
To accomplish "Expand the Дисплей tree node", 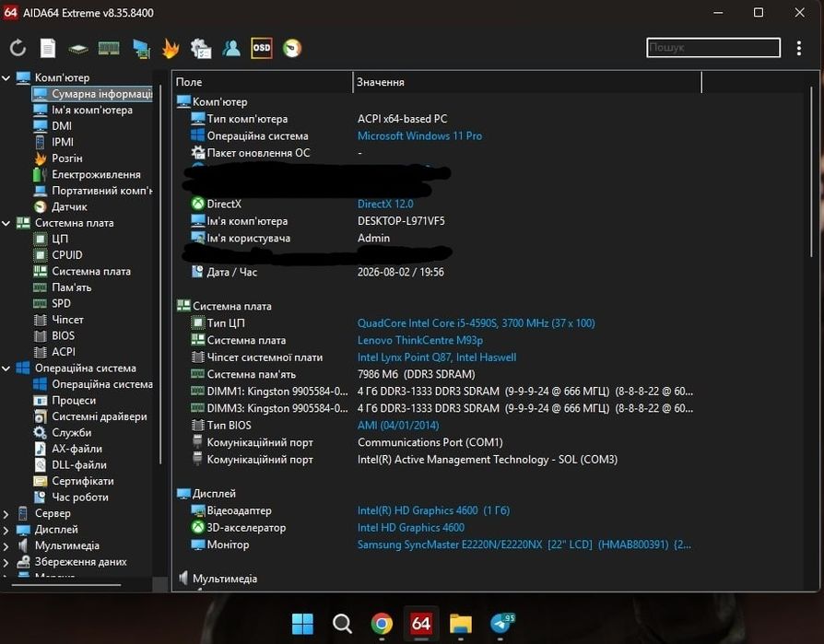I will (x=6, y=530).
